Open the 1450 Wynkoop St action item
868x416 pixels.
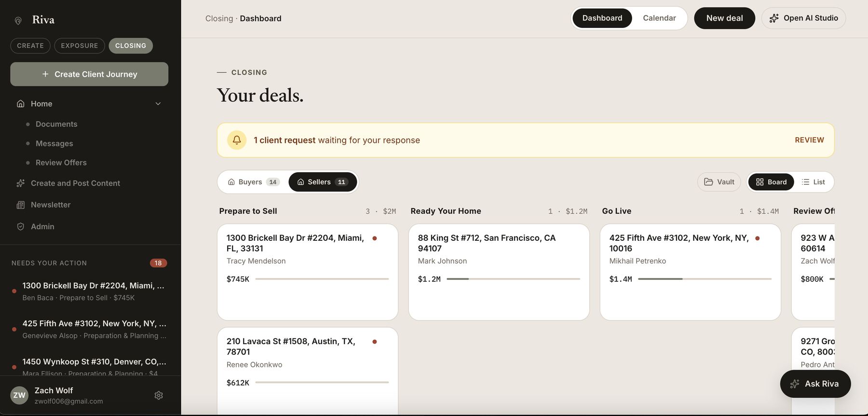click(90, 367)
